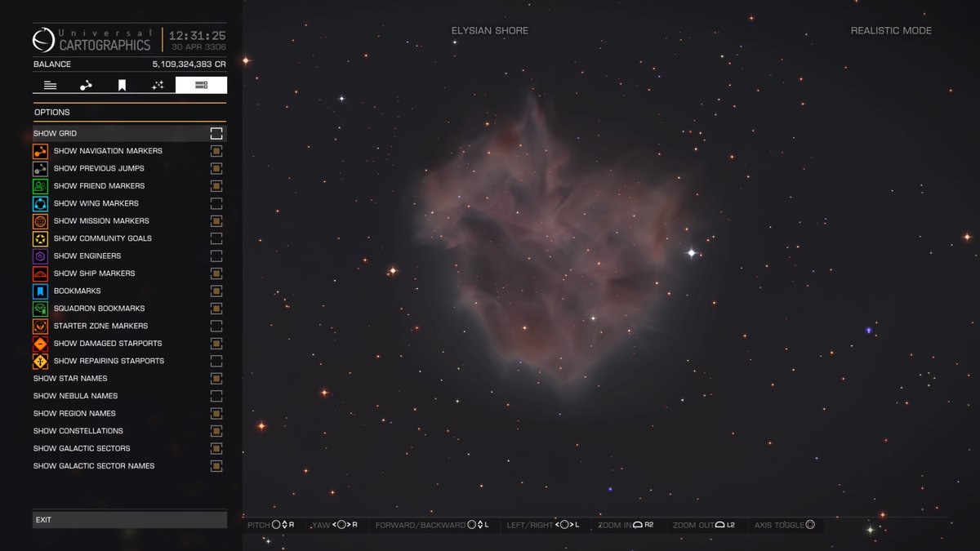Click the starter zone markers icon
This screenshot has height=551, width=980.
(40, 327)
